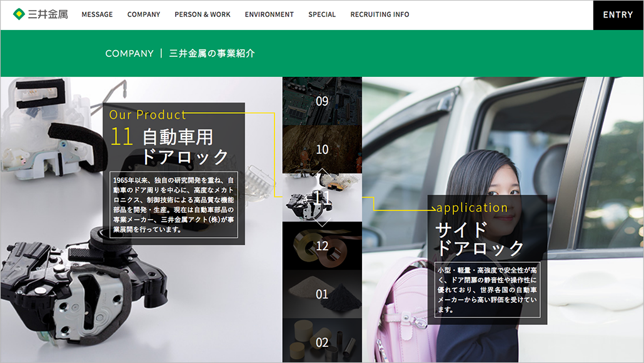Select the SPECIAL menu item
644x363 pixels.
pyautogui.click(x=322, y=14)
